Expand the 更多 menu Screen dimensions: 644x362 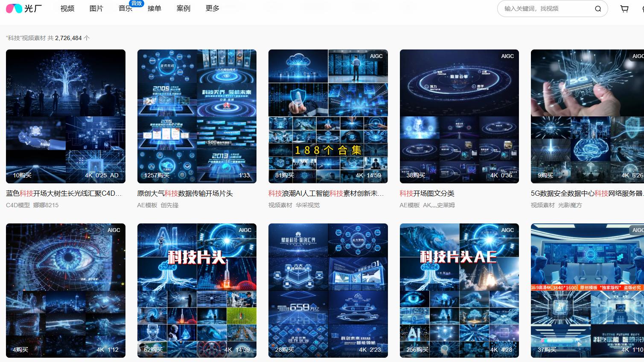[213, 9]
